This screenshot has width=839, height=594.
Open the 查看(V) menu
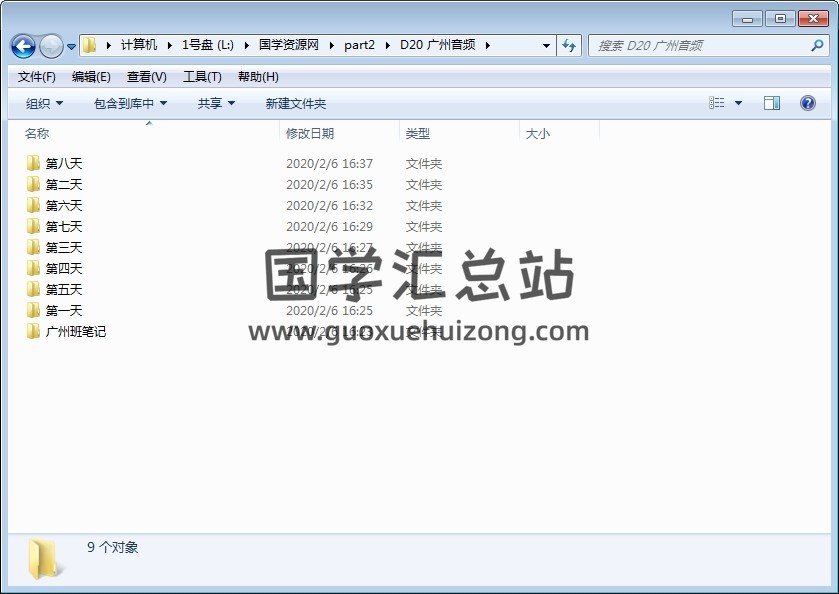[147, 77]
